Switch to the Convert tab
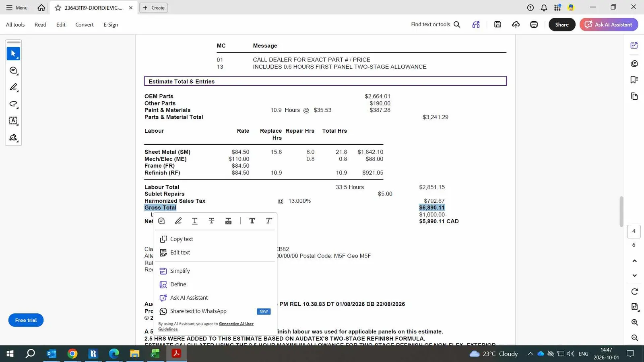 (x=84, y=25)
